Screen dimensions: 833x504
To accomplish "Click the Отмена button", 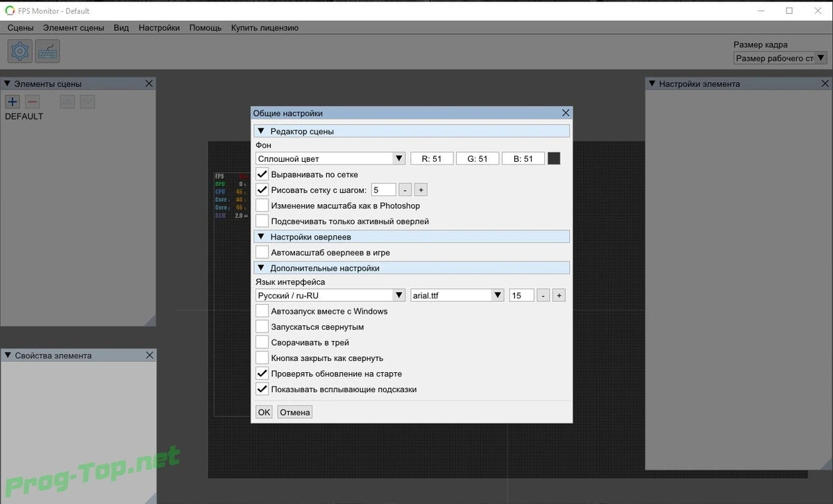I will [295, 412].
